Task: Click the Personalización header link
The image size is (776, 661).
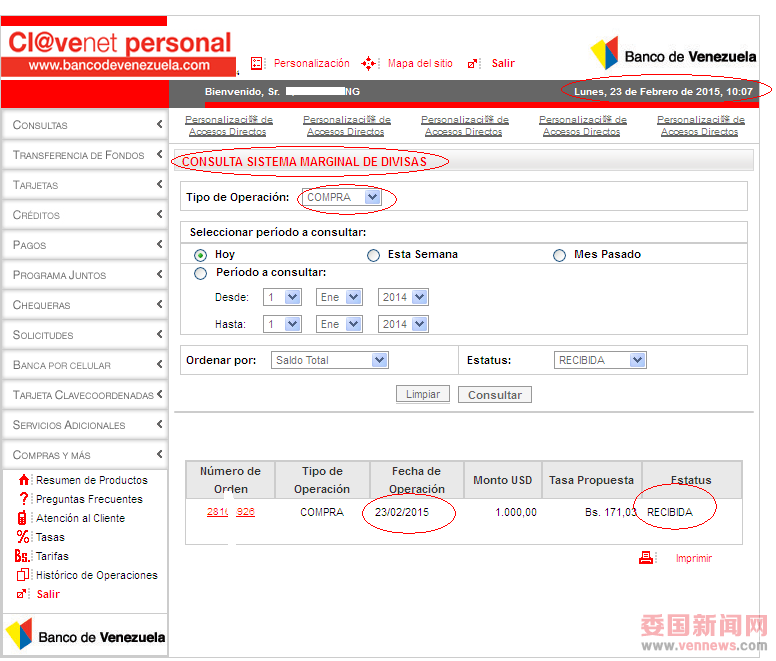Action: coord(312,63)
